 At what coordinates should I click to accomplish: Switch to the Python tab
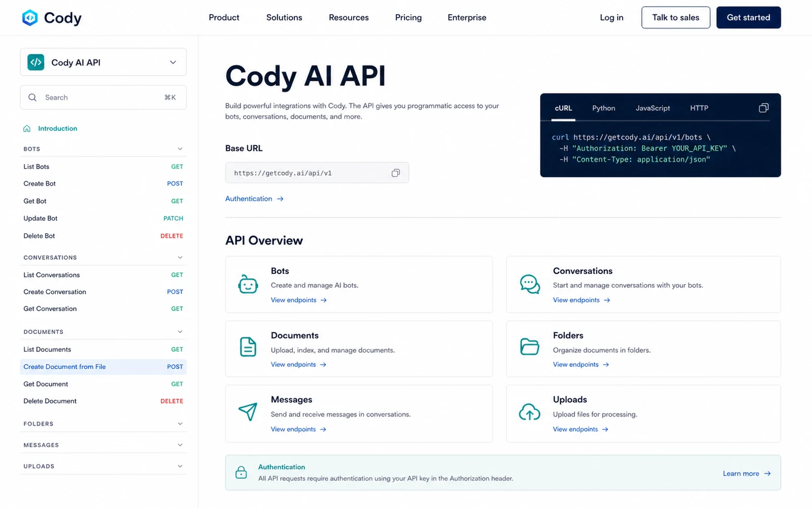coord(603,108)
